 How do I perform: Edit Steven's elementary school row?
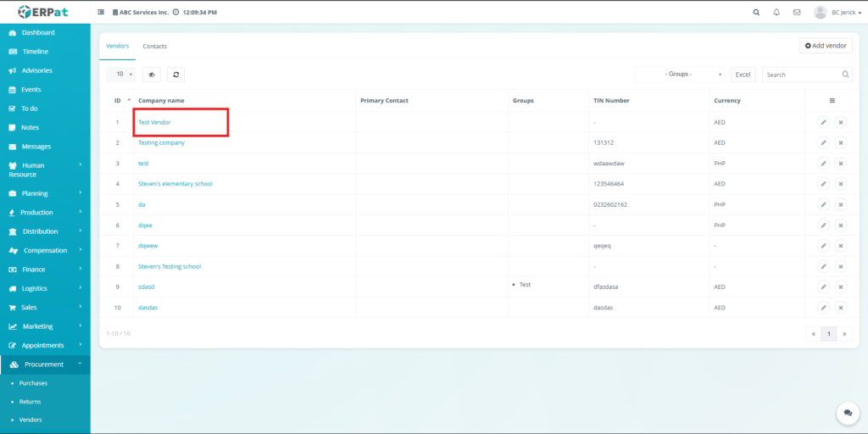(823, 184)
